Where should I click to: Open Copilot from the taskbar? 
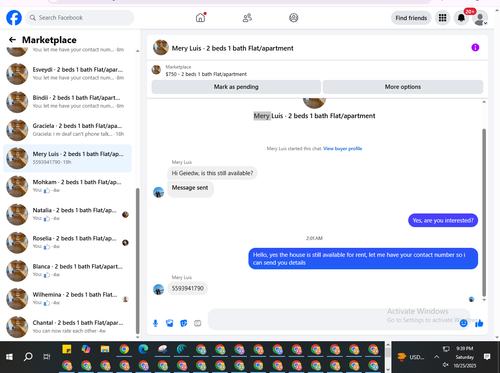(86, 349)
